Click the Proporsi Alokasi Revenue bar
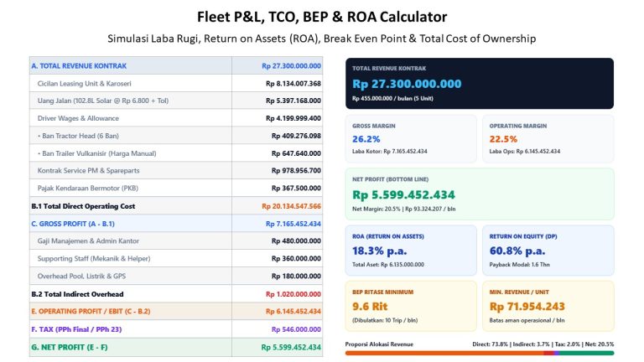Viewport: 644px width, 362px height. 480,353
